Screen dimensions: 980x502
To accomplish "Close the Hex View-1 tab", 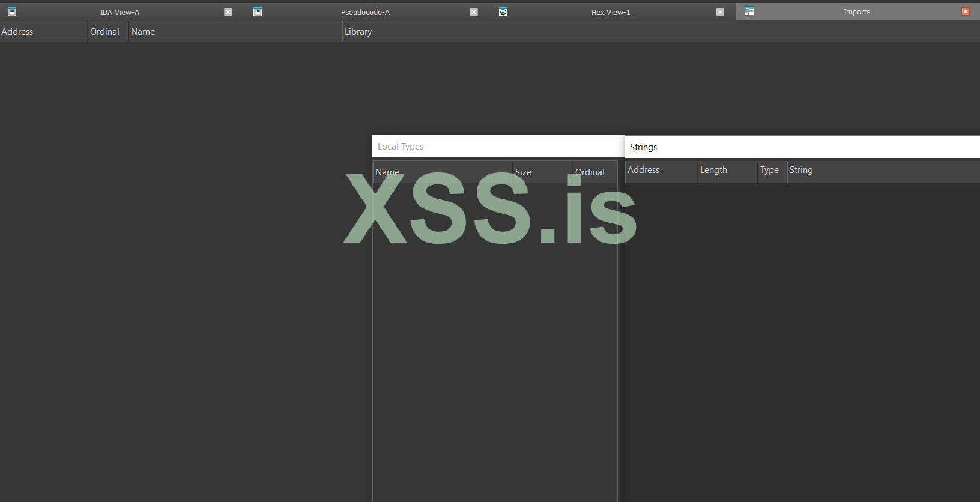I will coord(720,12).
